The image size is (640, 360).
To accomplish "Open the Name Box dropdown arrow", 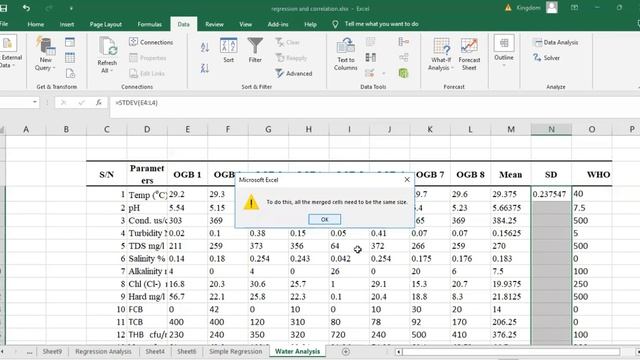I will (x=35, y=102).
